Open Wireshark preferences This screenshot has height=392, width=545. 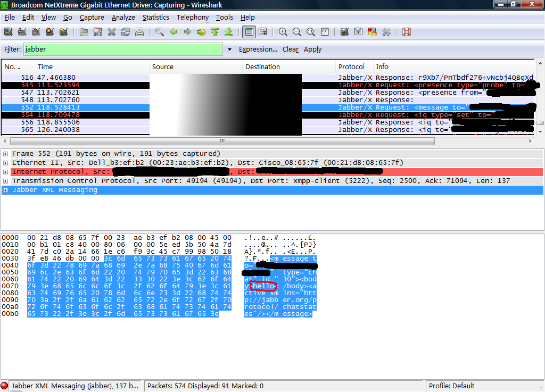point(386,32)
